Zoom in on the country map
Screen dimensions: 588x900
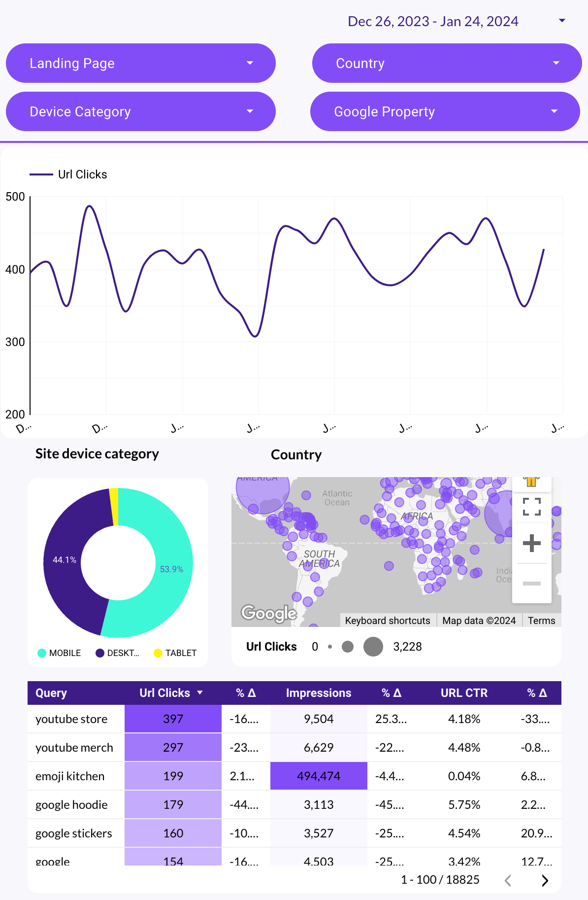pos(531,543)
